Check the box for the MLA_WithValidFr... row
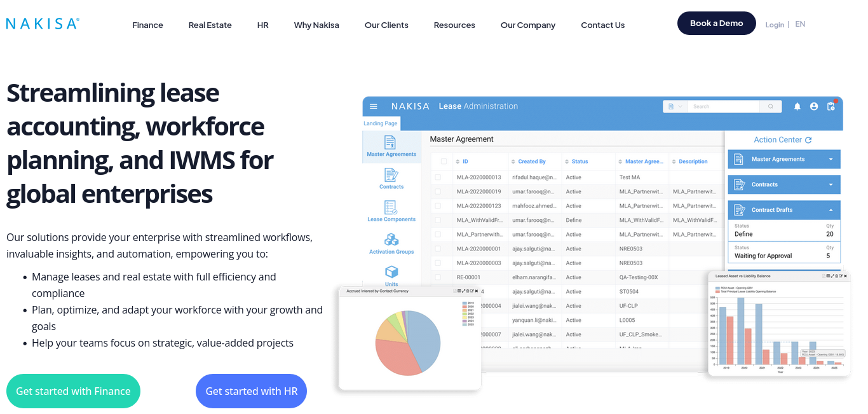The image size is (868, 414). [438, 220]
